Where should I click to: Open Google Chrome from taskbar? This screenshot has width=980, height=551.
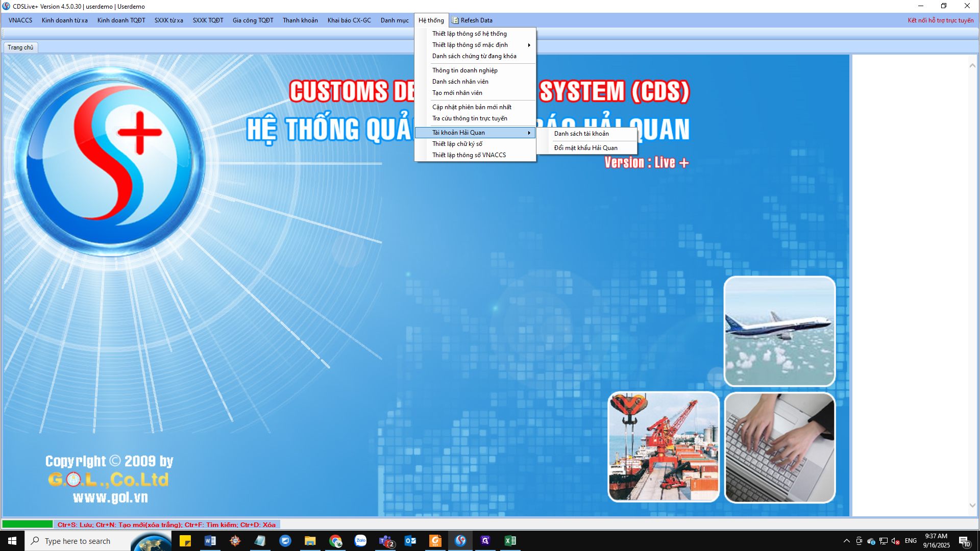pyautogui.click(x=335, y=541)
